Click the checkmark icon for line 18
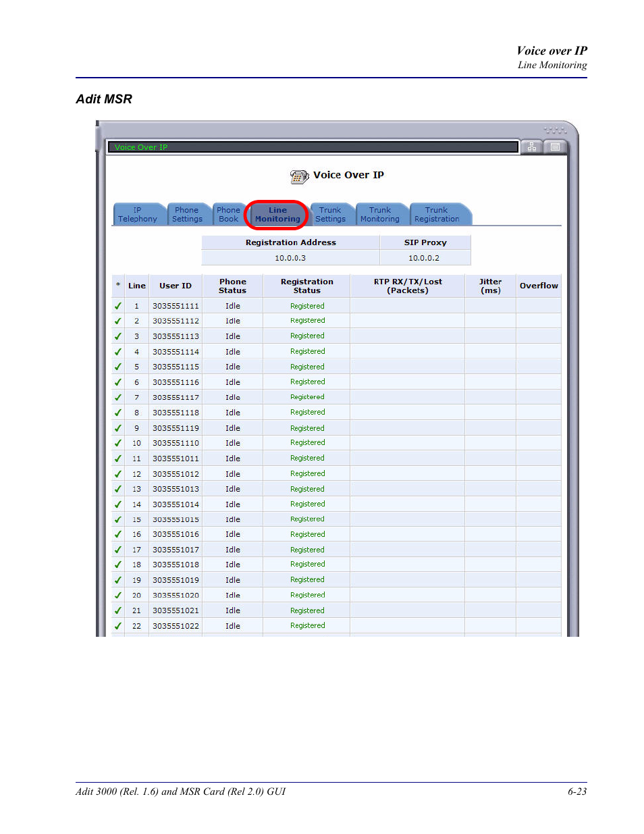 (118, 565)
